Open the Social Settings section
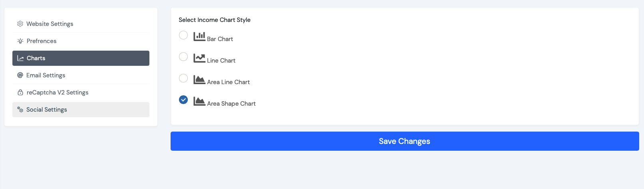Image resolution: width=644 pixels, height=189 pixels. [81, 110]
